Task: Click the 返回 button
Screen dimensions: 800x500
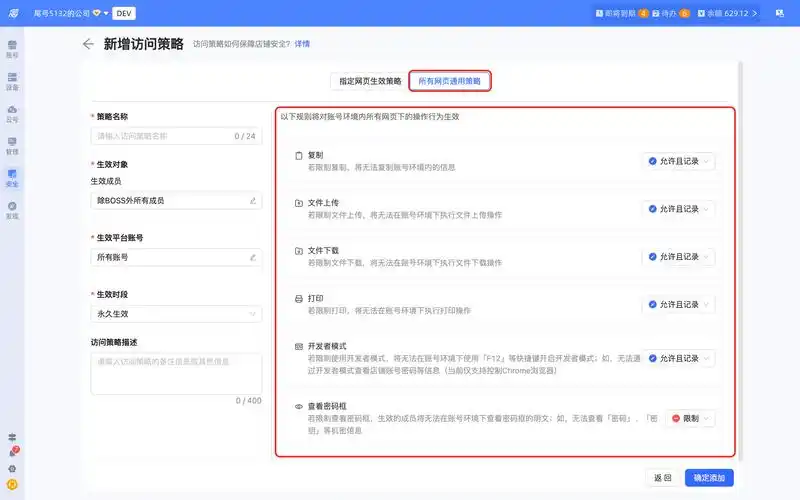Action: (663, 478)
